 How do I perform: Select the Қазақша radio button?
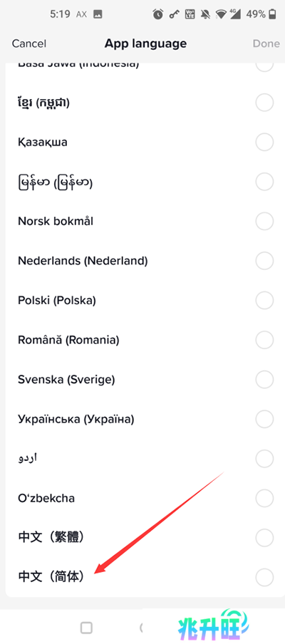264,142
